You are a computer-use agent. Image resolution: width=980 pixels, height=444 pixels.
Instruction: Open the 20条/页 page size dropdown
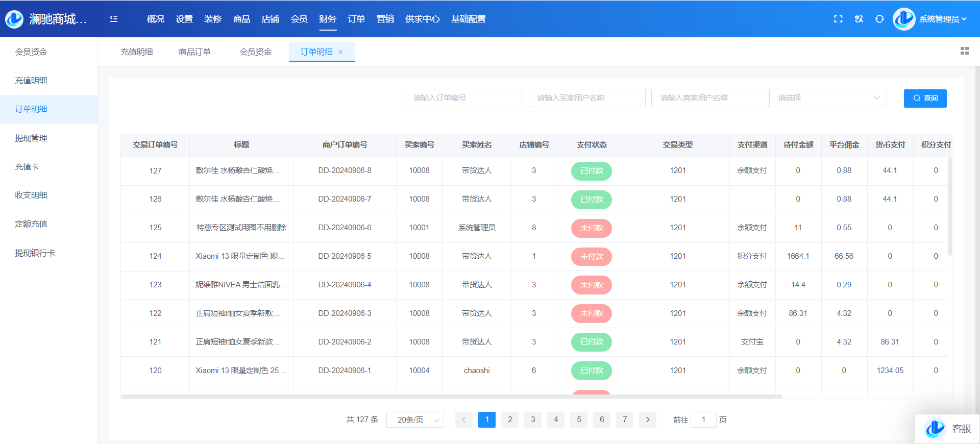point(415,420)
